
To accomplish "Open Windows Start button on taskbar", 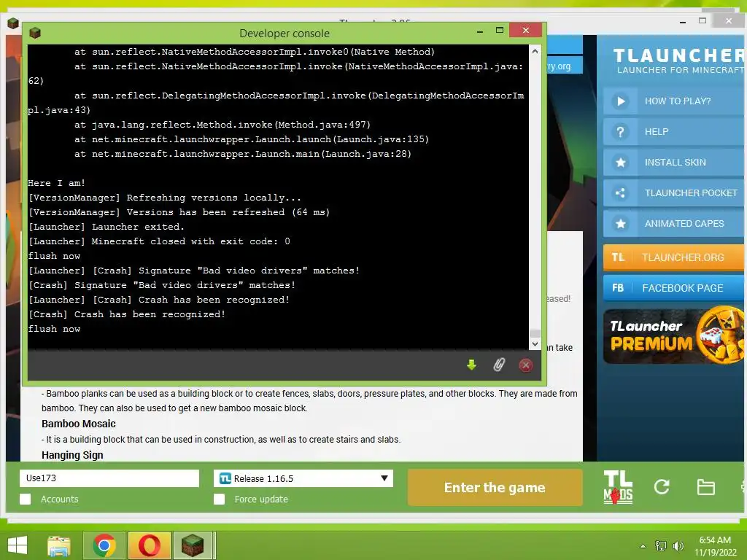I will 18,545.
